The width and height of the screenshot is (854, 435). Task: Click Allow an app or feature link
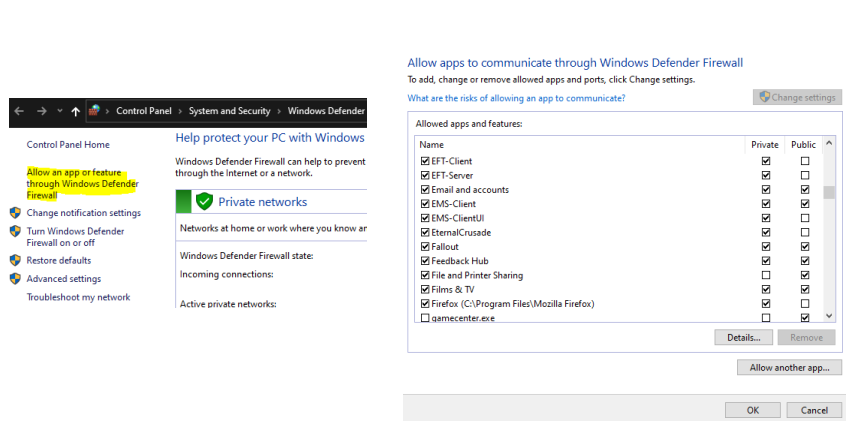82,183
